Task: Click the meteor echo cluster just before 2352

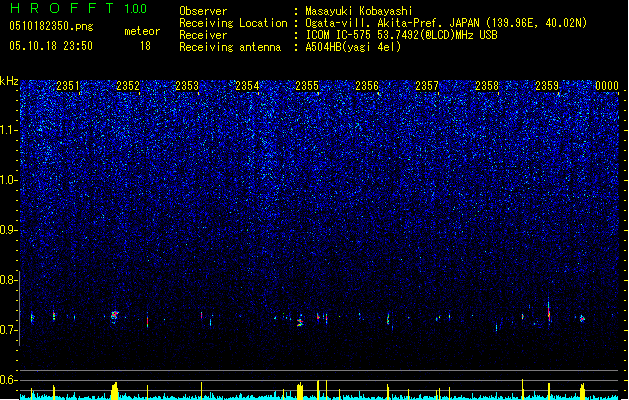Action: coord(115,316)
